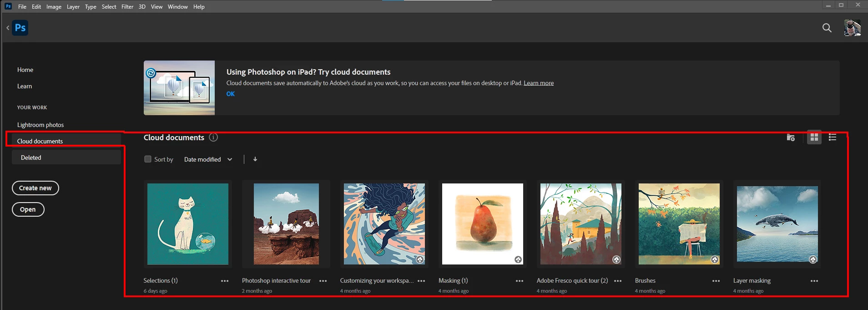Viewport: 868px width, 310px height.
Task: Open the search magnifier icon
Action: tap(827, 28)
